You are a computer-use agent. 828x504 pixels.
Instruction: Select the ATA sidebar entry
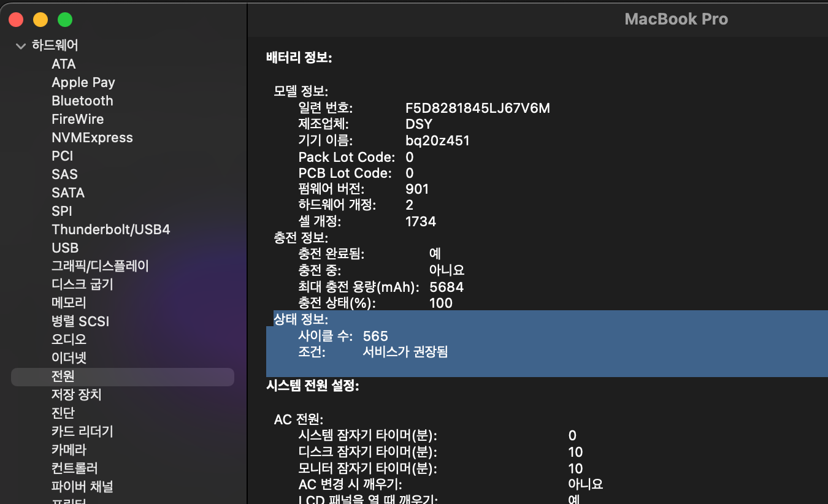[63, 64]
